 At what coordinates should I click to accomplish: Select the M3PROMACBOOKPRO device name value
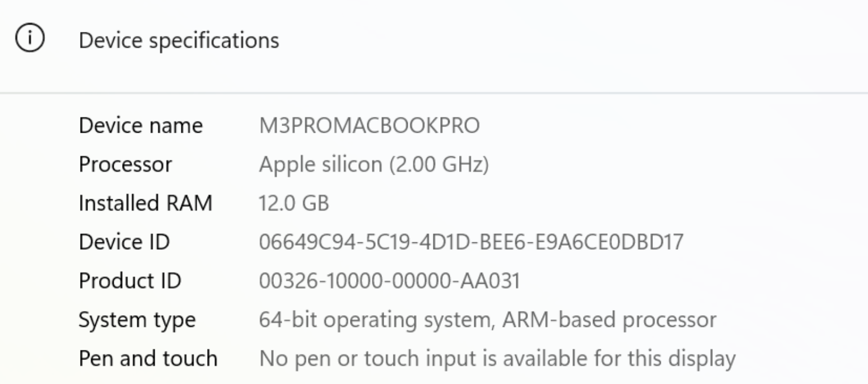[x=369, y=126]
